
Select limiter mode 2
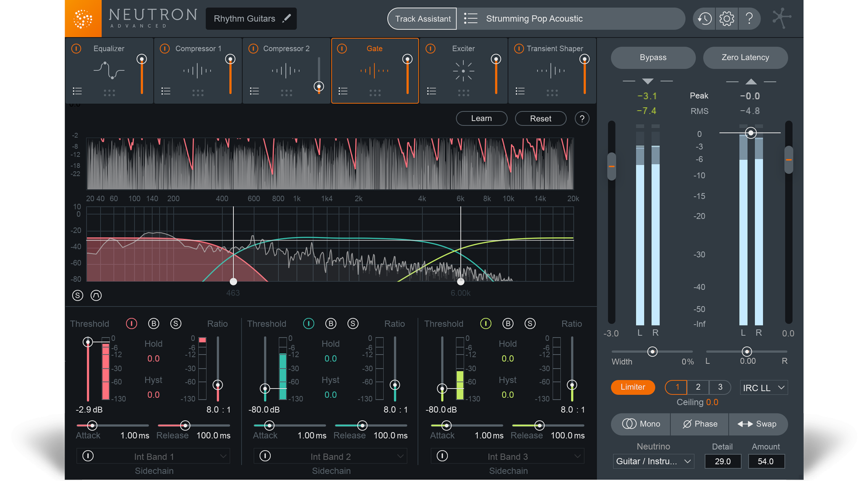click(x=698, y=387)
